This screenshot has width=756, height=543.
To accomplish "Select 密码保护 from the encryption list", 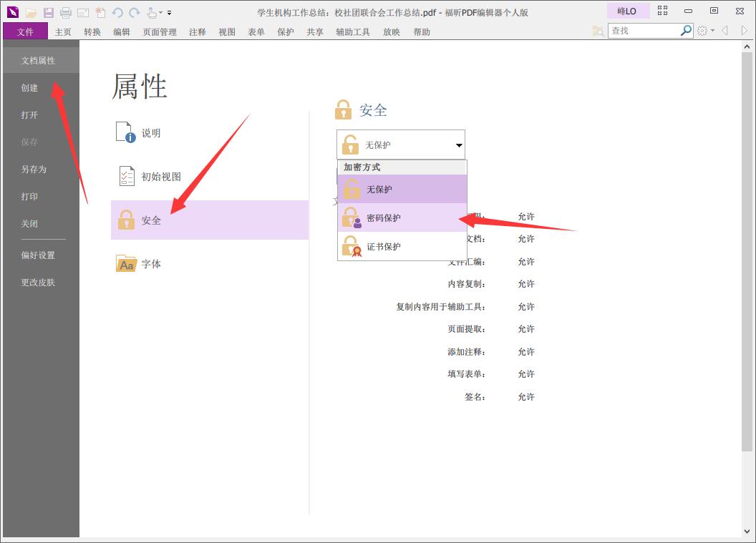I will point(384,217).
